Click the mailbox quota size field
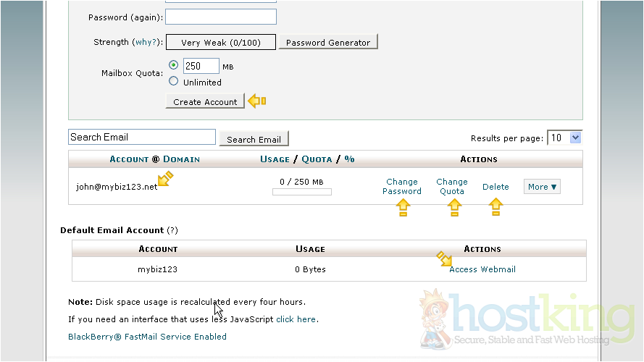The image size is (644, 362). click(201, 66)
